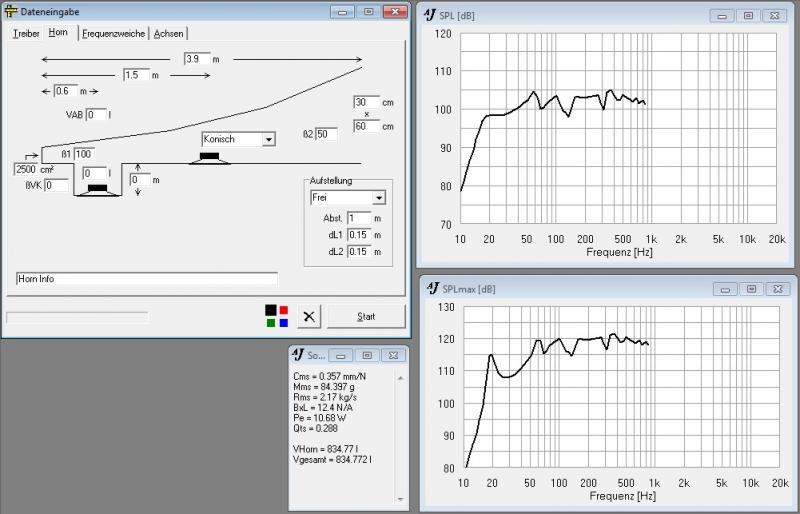Select the 'Vgesamt = 834.772 l' text

(332, 459)
